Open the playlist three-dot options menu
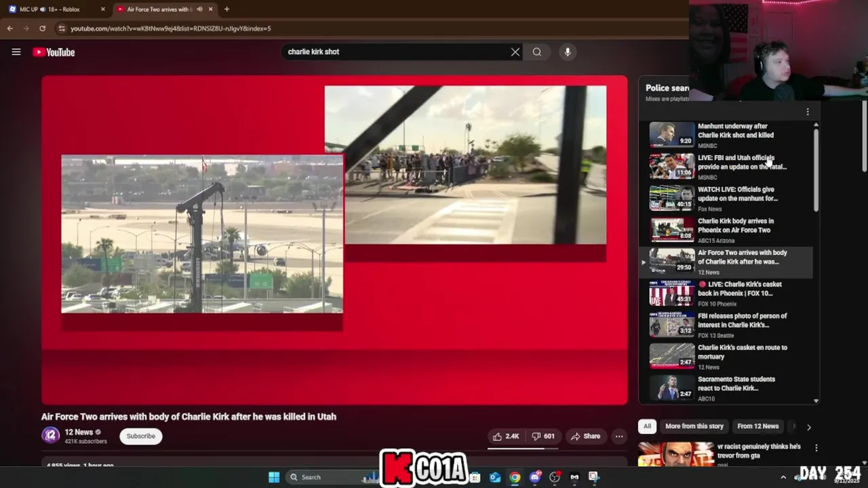868x488 pixels. coord(808,112)
